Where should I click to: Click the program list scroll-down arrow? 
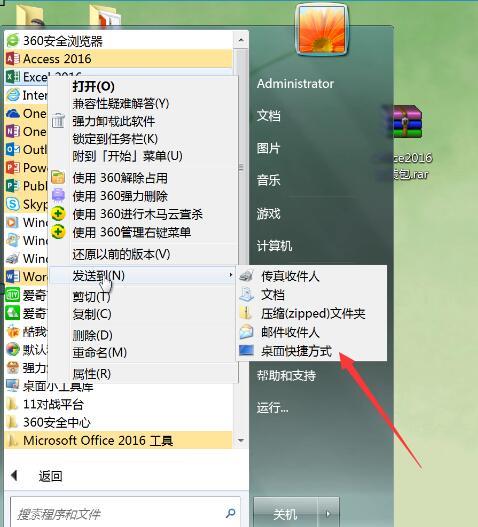pos(241,440)
